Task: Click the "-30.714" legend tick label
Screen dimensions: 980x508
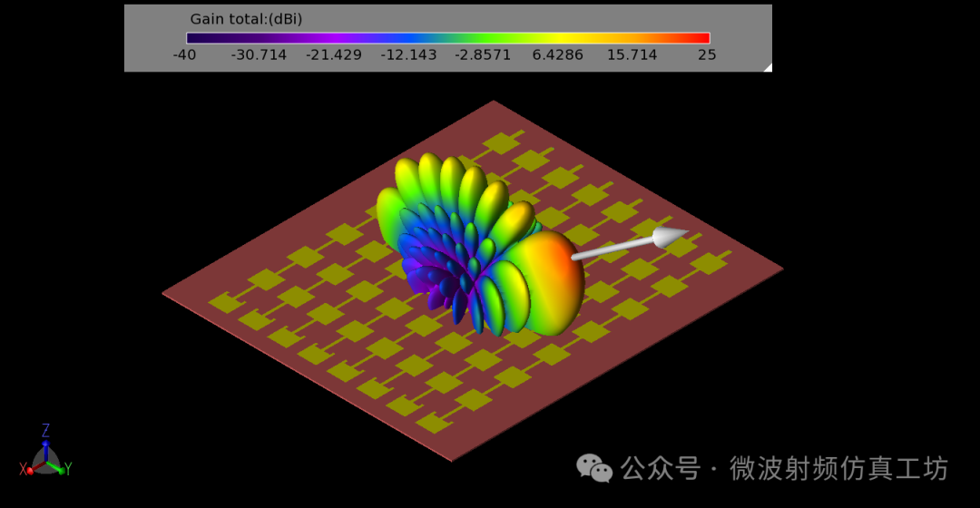Action: pos(259,55)
